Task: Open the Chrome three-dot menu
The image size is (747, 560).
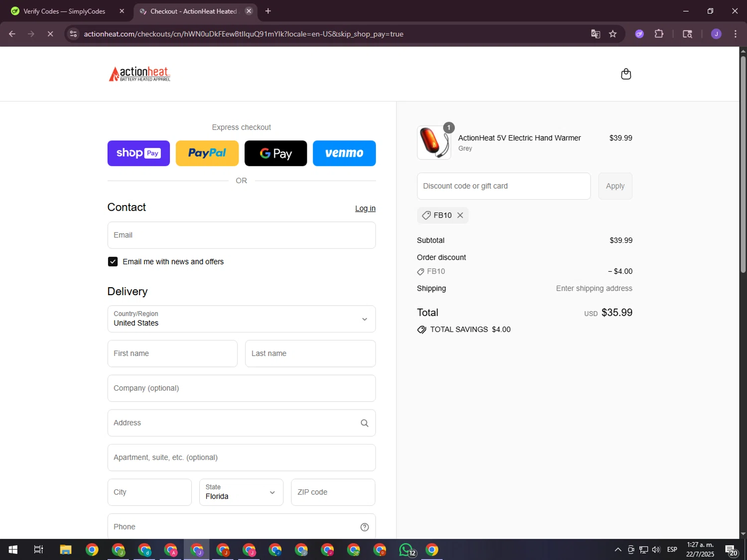Action: click(x=736, y=34)
